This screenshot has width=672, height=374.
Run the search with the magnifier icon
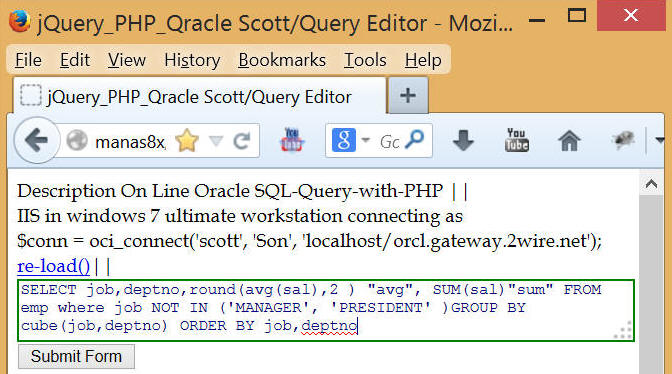(415, 139)
